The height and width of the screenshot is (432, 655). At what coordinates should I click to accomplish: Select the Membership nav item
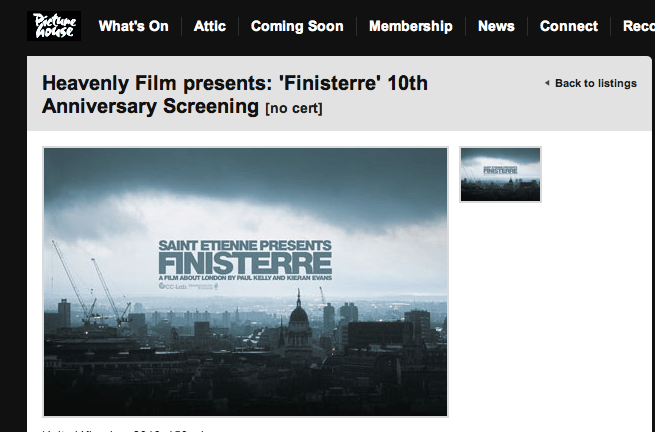point(411,26)
